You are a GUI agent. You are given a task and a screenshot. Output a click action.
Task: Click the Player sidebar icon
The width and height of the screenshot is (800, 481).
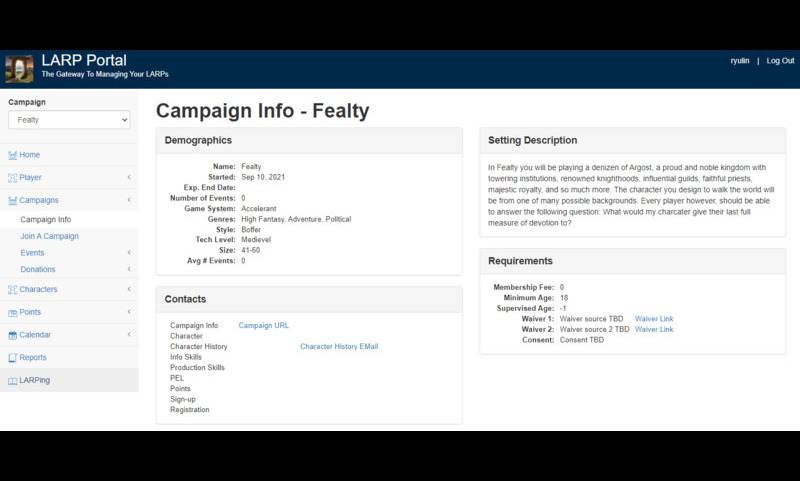12,178
